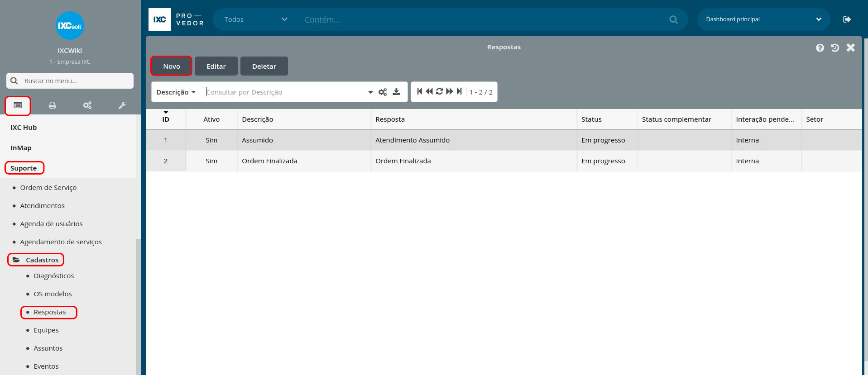Sort by Status complementar column header
The image size is (868, 375).
tap(684, 119)
